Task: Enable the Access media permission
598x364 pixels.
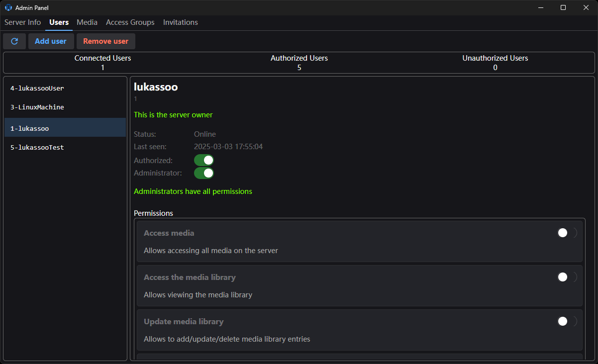Action: (567, 233)
